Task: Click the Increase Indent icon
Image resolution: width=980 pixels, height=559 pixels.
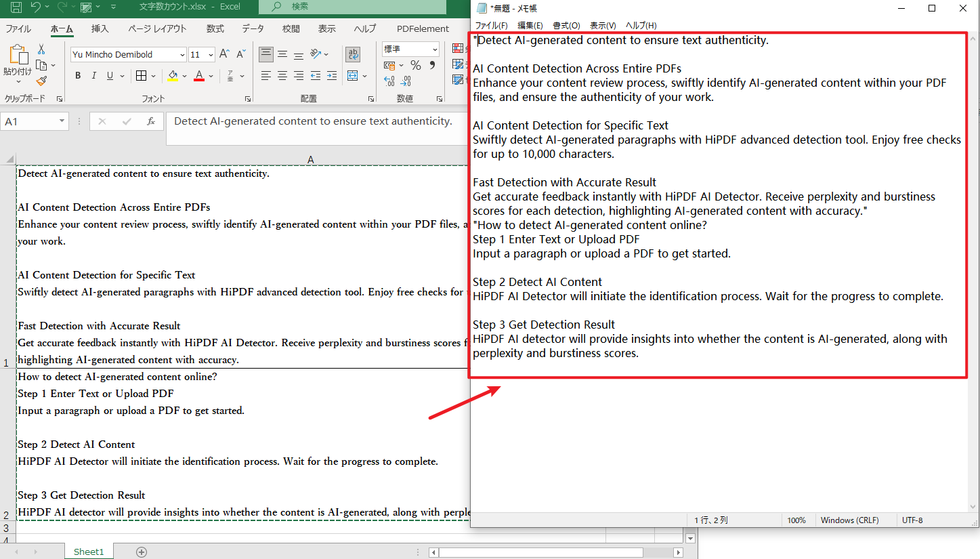Action: tap(331, 76)
